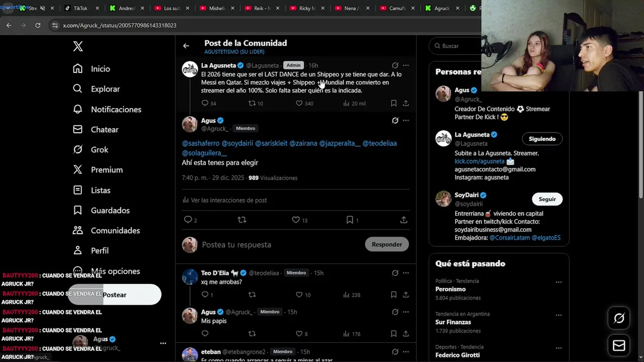The image size is (644, 362).
Task: Open Perfil in the sidebar
Action: tap(91, 250)
